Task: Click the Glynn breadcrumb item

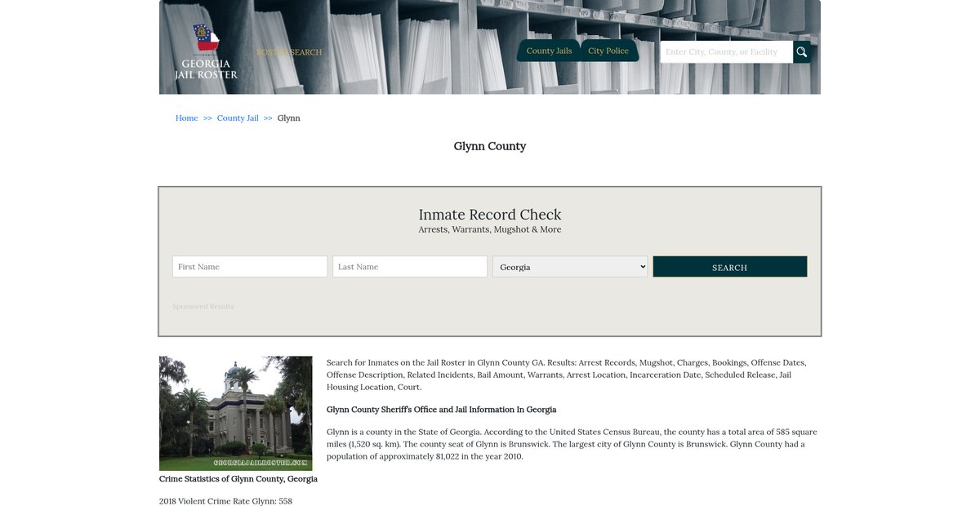Action: point(289,118)
